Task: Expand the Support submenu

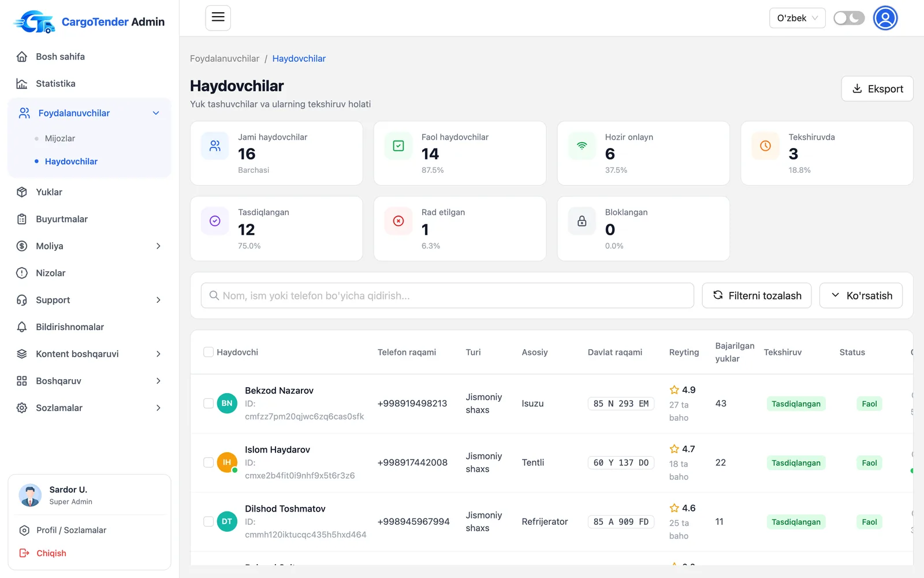Action: click(x=90, y=300)
